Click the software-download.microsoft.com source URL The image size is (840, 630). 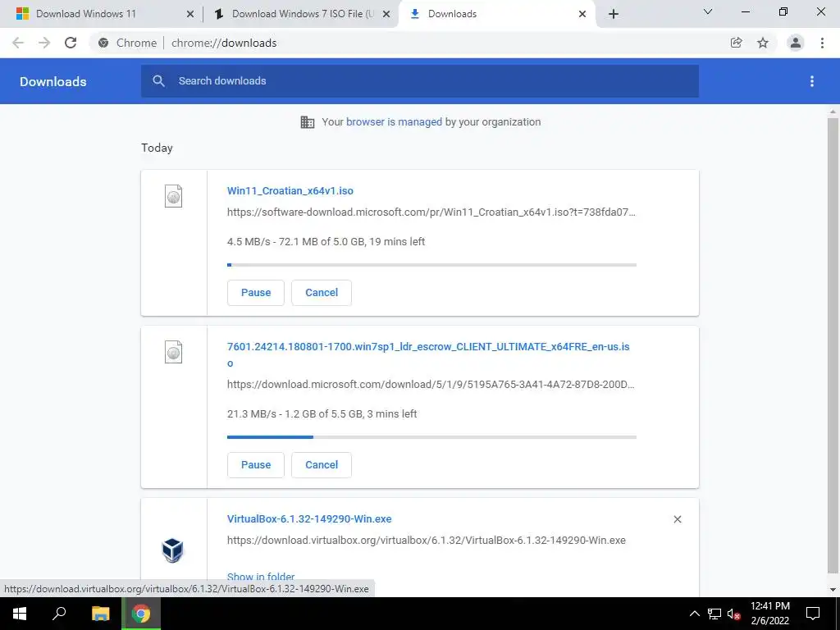(431, 212)
